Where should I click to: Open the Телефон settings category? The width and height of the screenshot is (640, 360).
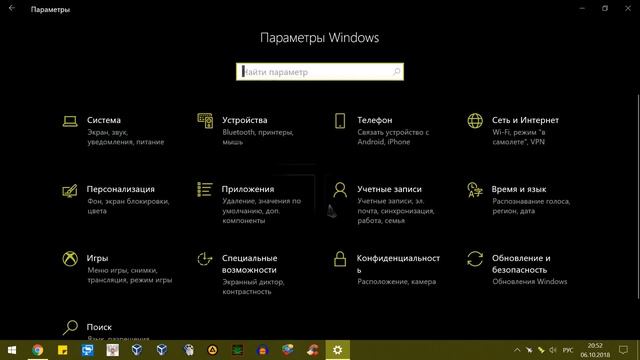[381, 131]
